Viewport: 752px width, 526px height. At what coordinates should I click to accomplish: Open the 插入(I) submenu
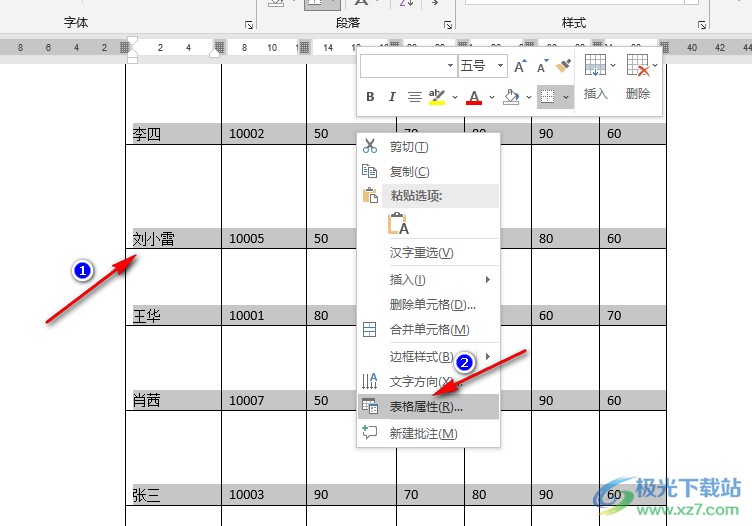click(x=429, y=279)
